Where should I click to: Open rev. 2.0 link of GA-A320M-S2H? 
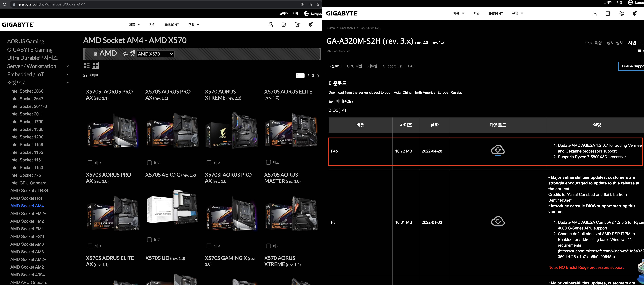(421, 42)
